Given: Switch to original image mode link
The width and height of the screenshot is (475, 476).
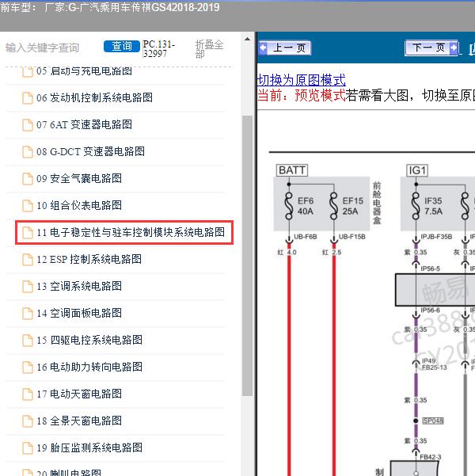Looking at the screenshot, I should click(302, 80).
